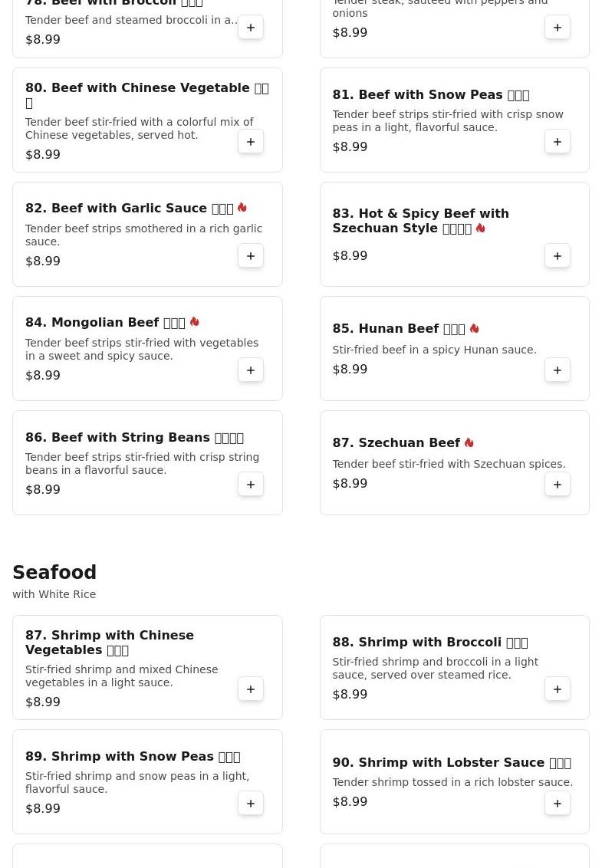Add Beef with Snow Peas to order
Image resolution: width=602 pixels, height=868 pixels.
point(558,142)
